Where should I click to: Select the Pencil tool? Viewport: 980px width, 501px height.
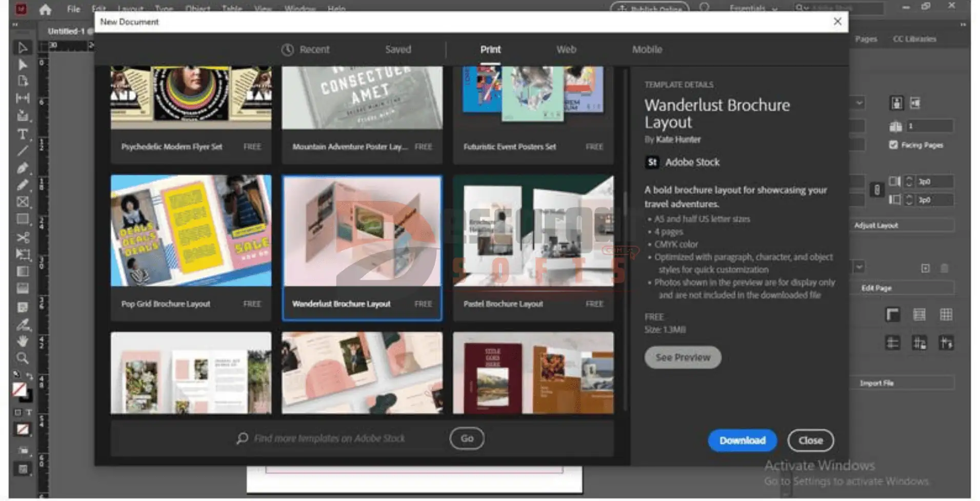[x=23, y=185]
